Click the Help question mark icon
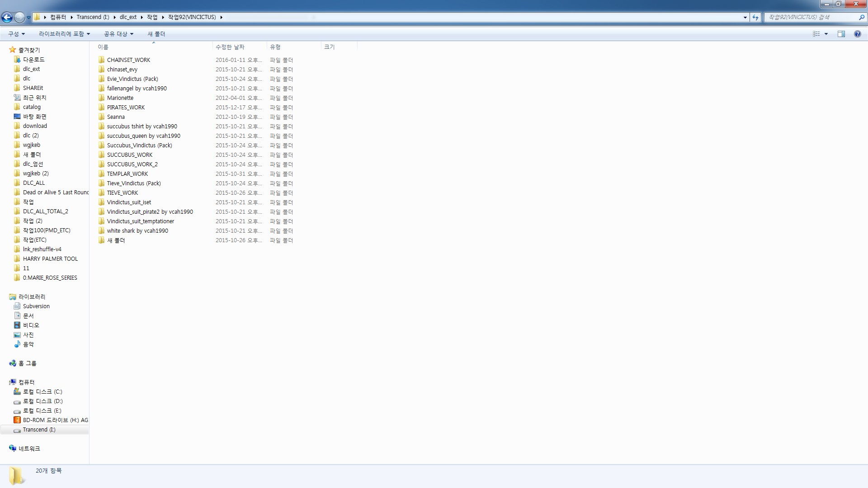The image size is (868, 488). [x=857, y=34]
